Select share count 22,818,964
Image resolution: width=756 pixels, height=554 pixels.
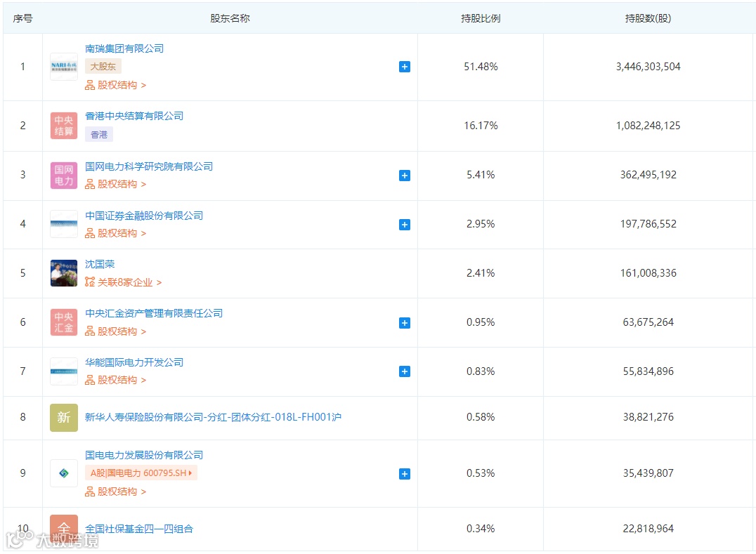coord(648,529)
